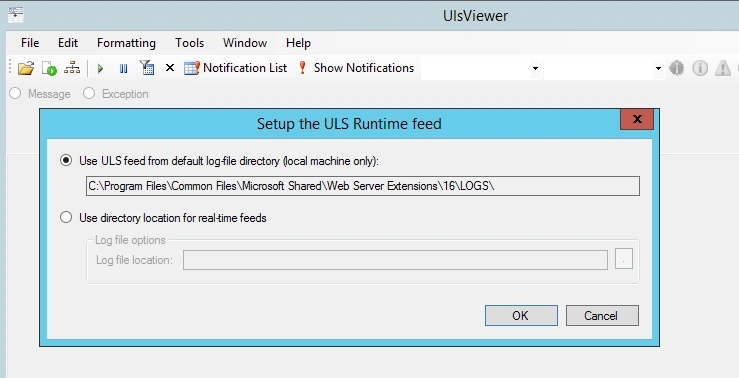739x378 pixels.
Task: Click the grey warning triangle icon
Action: [723, 68]
